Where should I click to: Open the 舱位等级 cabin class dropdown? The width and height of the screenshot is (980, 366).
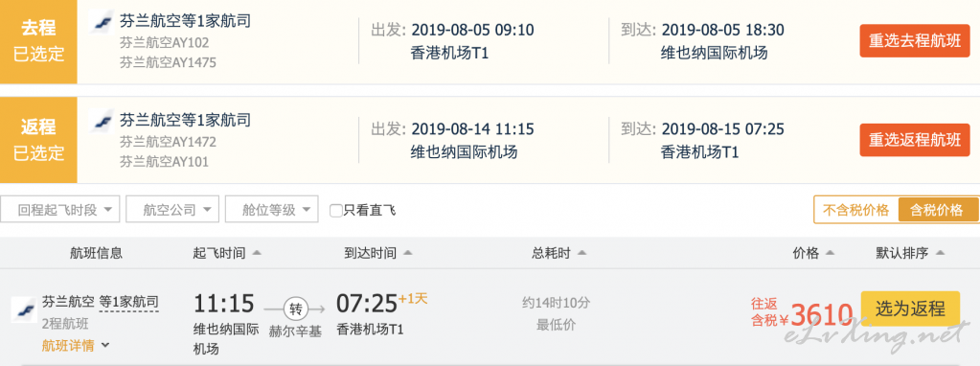point(272,209)
